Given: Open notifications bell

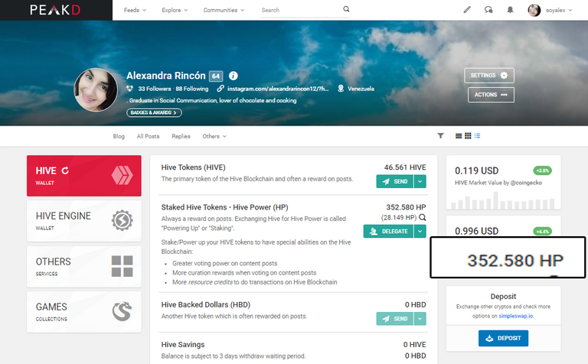Looking at the screenshot, I should [510, 10].
